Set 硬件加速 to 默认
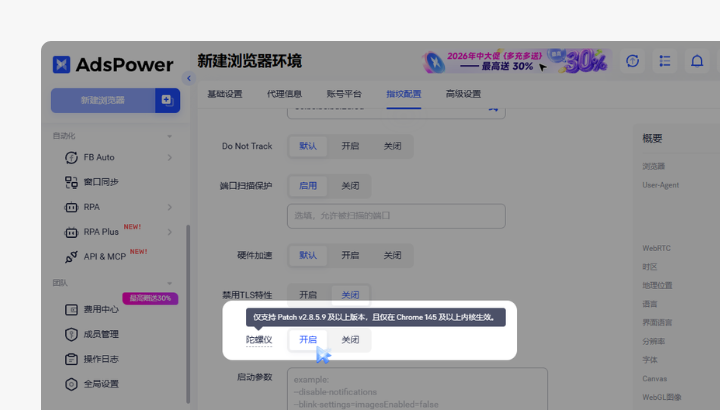The image size is (720, 410). [308, 255]
